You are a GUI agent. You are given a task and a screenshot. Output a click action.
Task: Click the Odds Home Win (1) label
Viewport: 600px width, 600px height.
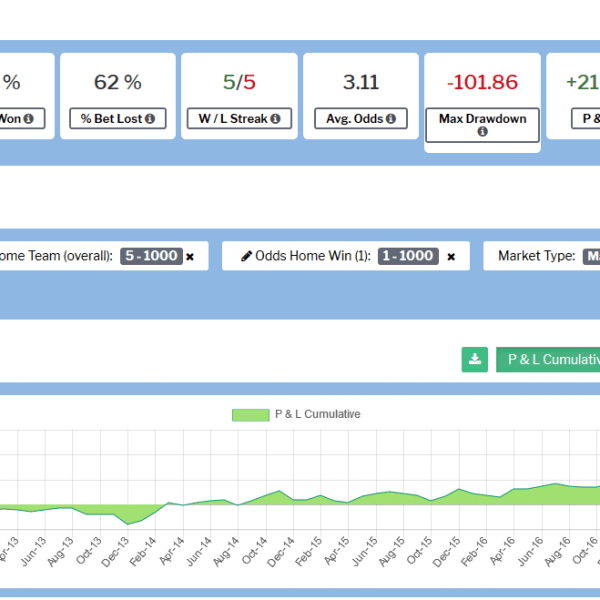coord(313,256)
